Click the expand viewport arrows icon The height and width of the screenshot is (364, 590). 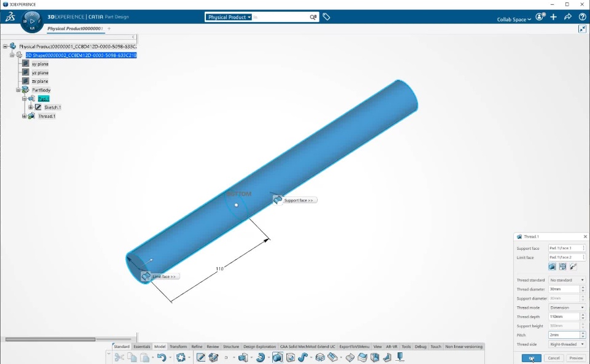(x=582, y=29)
